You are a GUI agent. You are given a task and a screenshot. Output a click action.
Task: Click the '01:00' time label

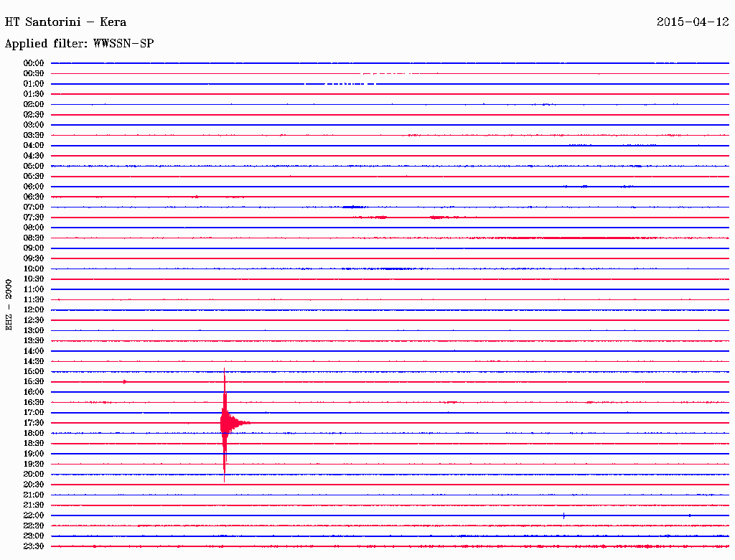click(x=34, y=83)
